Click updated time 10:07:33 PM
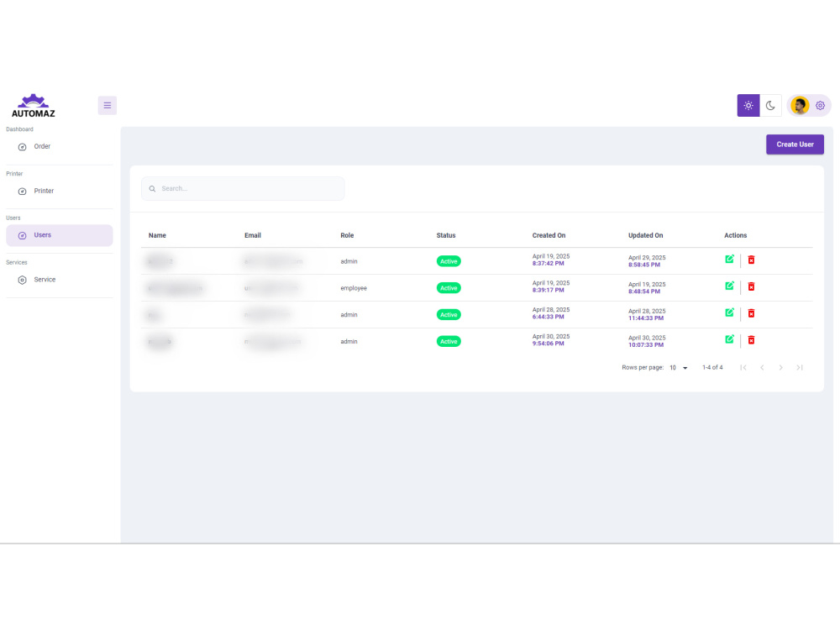 click(645, 345)
